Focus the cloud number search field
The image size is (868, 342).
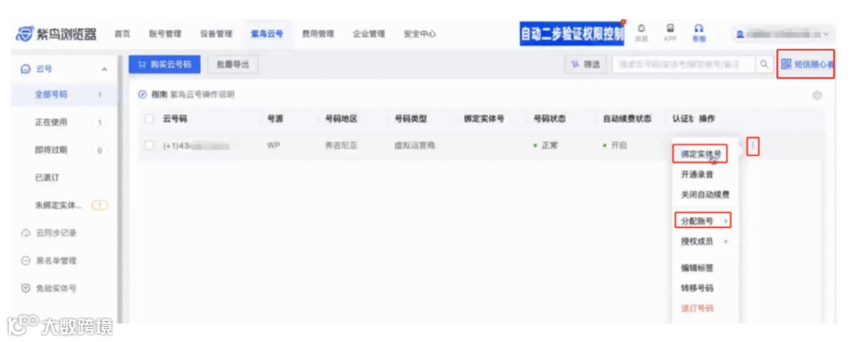pyautogui.click(x=684, y=65)
